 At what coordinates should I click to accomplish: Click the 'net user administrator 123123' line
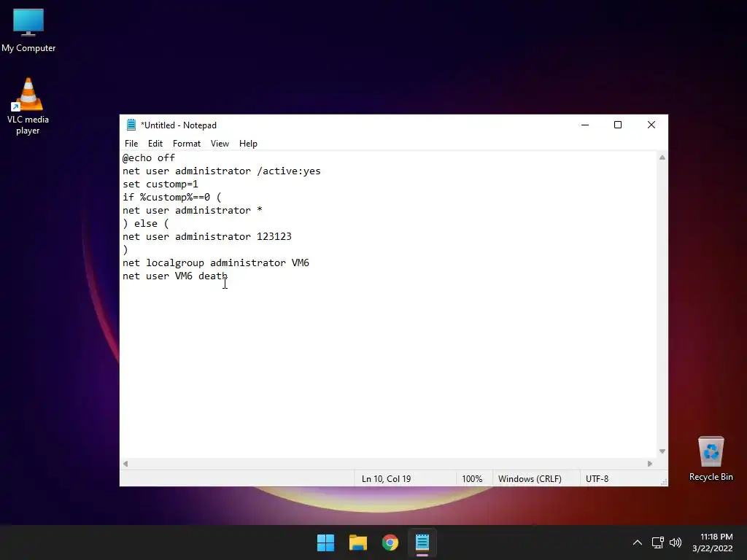206,236
